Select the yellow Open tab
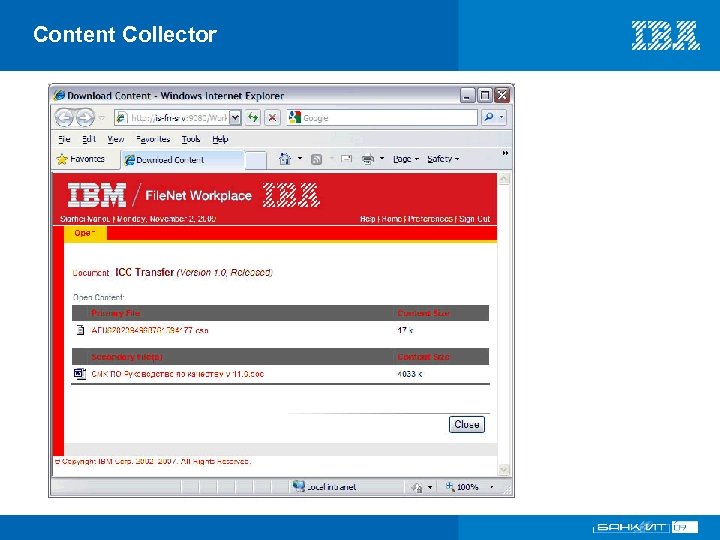Viewport: 720px width, 540px height. pos(85,233)
